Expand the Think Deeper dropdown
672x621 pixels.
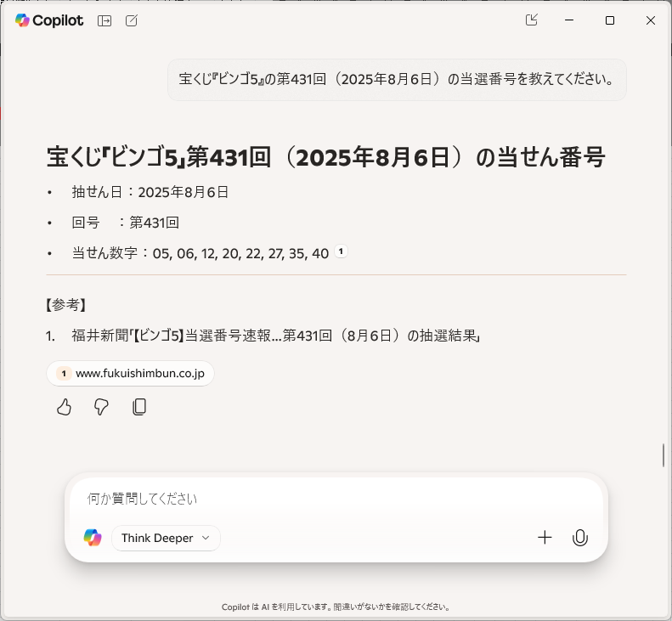(166, 538)
